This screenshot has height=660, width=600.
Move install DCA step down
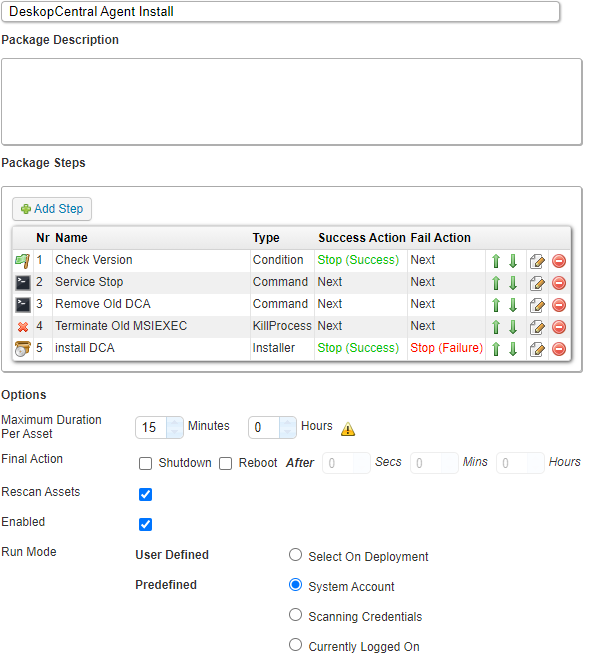513,349
